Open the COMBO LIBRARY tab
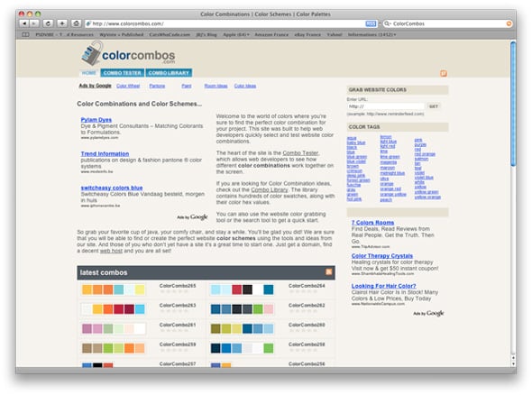532x395 pixels. coord(169,73)
